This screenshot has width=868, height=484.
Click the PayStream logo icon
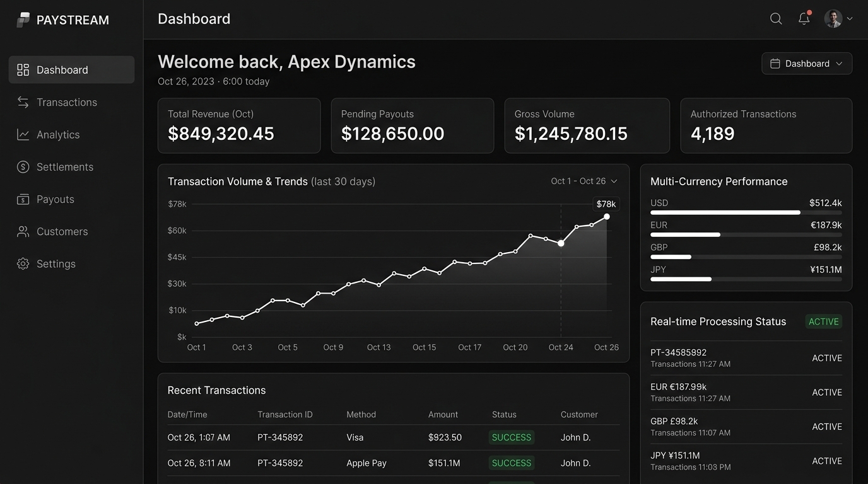tap(23, 20)
